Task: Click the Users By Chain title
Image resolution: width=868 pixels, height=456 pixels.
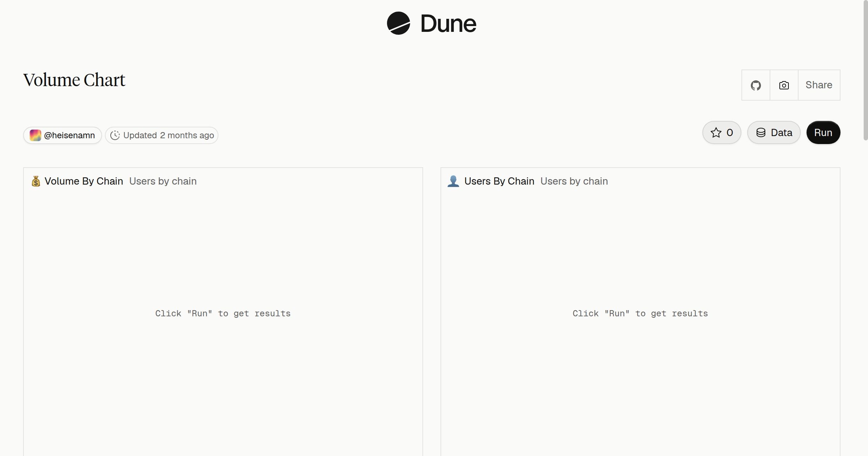Action: [x=499, y=181]
